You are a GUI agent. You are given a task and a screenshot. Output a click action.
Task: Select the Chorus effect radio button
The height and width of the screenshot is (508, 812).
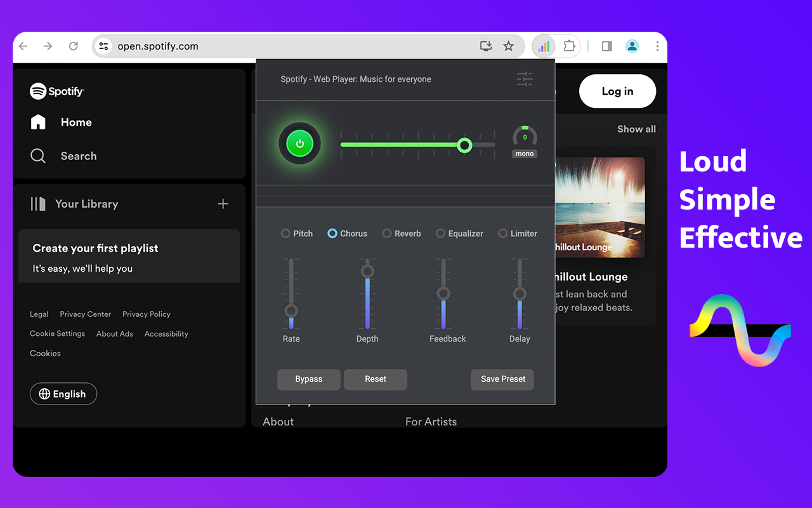(332, 234)
